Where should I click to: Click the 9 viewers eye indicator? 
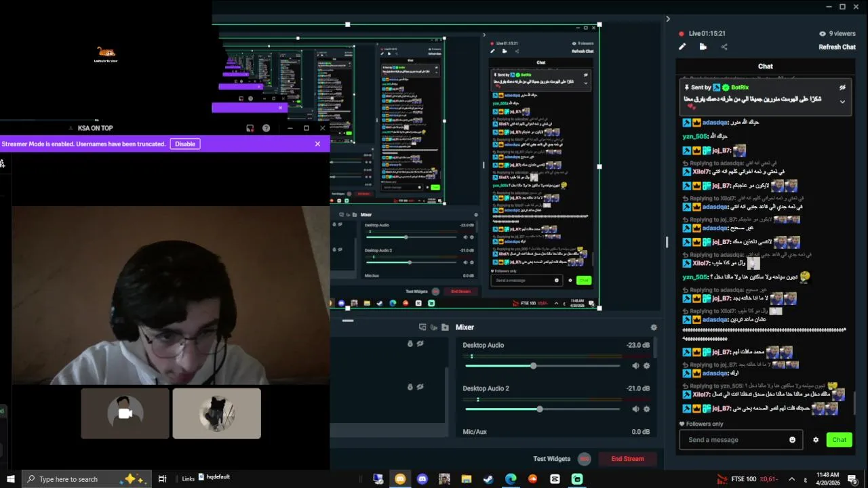click(837, 33)
